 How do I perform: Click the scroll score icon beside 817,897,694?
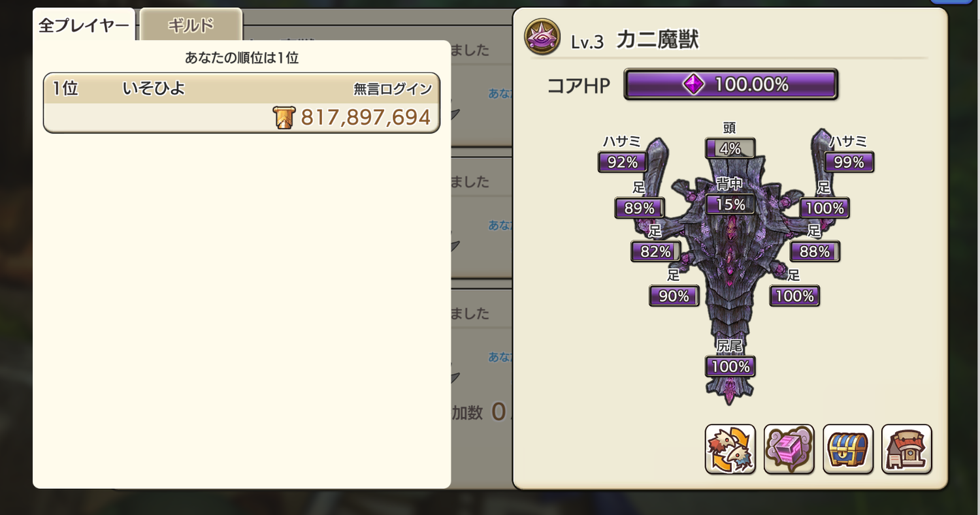tap(284, 117)
